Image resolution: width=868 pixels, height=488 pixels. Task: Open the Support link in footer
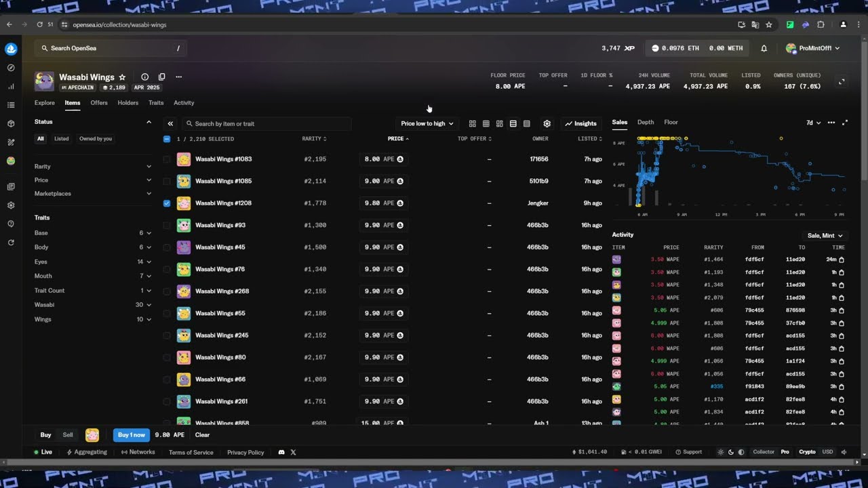coord(688,452)
